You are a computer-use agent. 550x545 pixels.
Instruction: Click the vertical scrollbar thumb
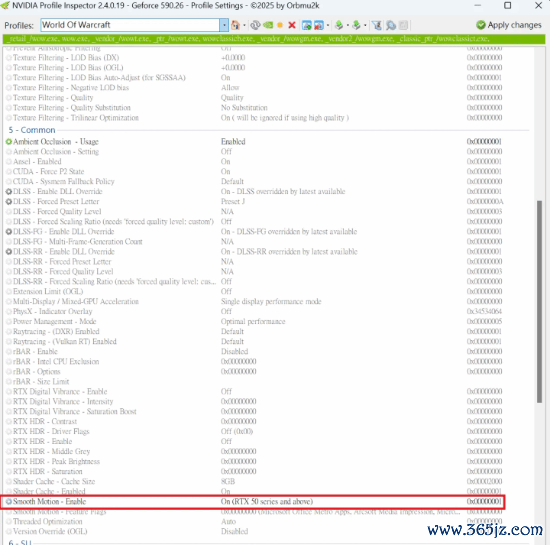coord(539,302)
